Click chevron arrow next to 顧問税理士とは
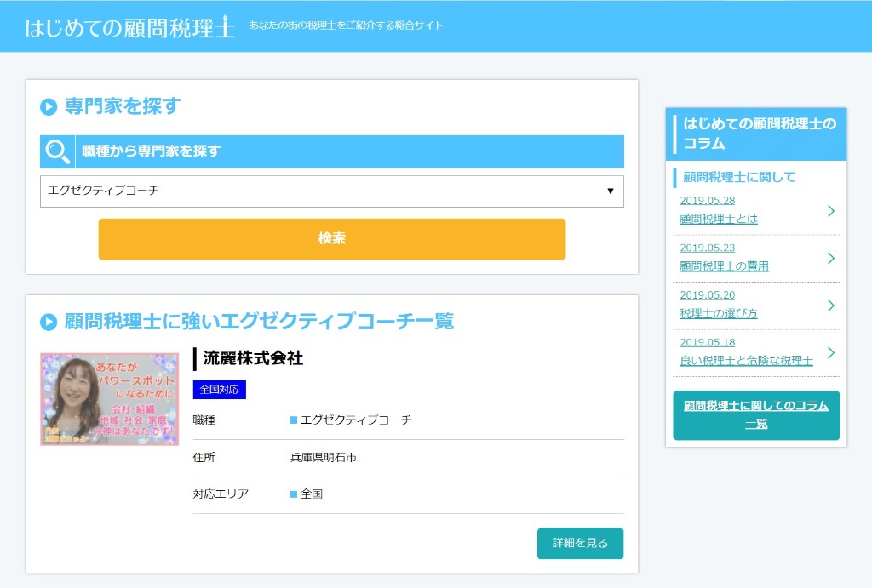 [830, 211]
